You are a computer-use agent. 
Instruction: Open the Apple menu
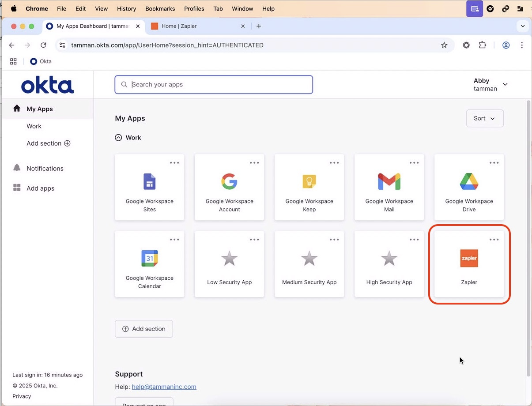click(14, 8)
